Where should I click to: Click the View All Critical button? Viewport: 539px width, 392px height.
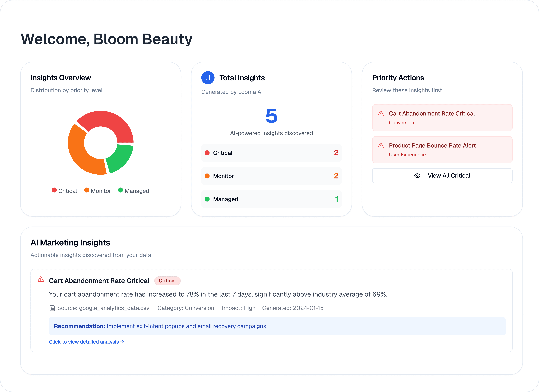click(x=442, y=176)
